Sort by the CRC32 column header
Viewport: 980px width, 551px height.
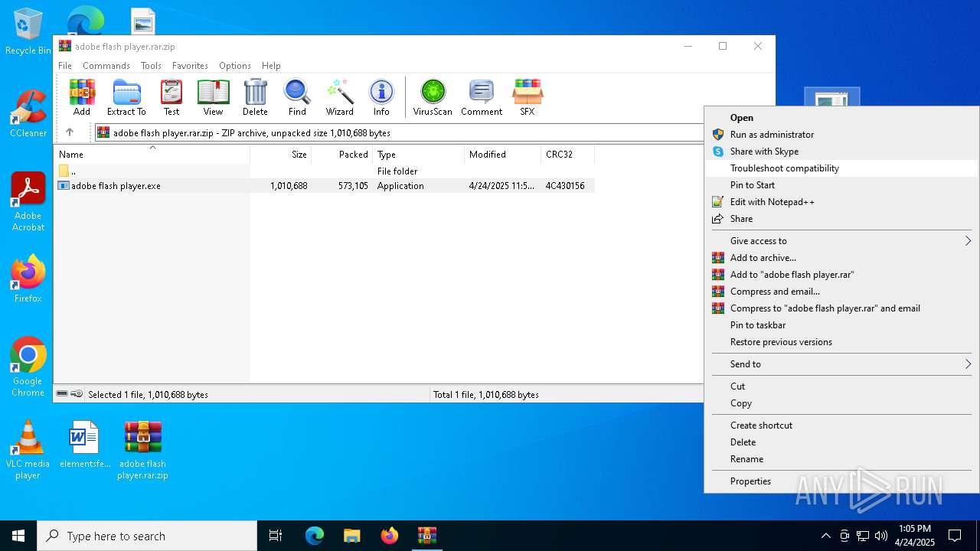pyautogui.click(x=568, y=154)
